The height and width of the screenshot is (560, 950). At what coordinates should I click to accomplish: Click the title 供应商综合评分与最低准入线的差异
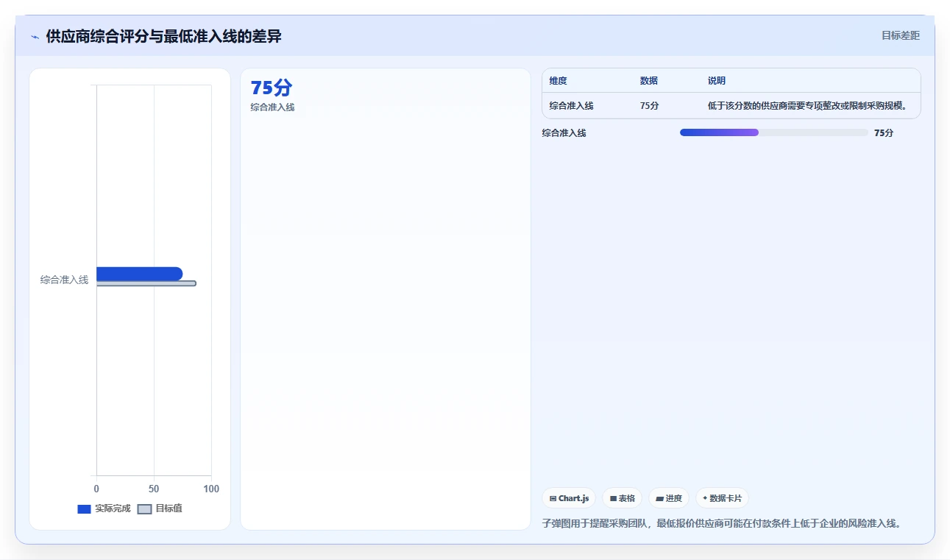163,36
